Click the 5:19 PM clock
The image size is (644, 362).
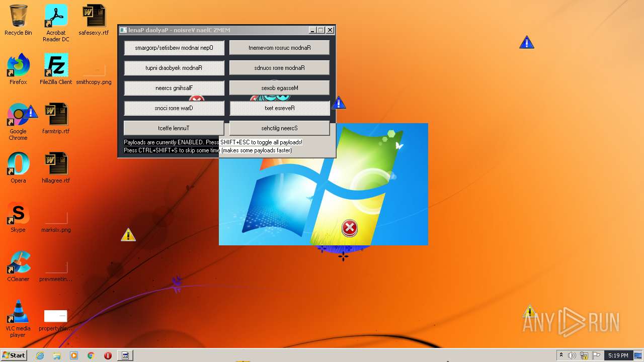[618, 355]
